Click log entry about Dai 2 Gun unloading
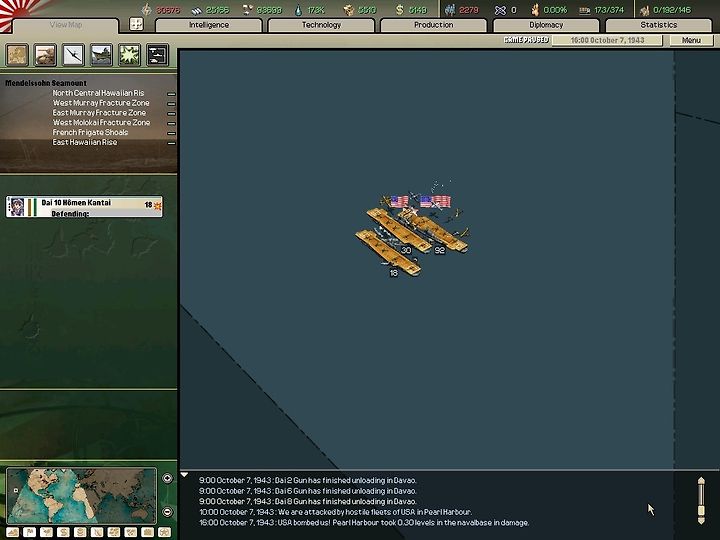Image resolution: width=720 pixels, height=540 pixels. click(308, 480)
